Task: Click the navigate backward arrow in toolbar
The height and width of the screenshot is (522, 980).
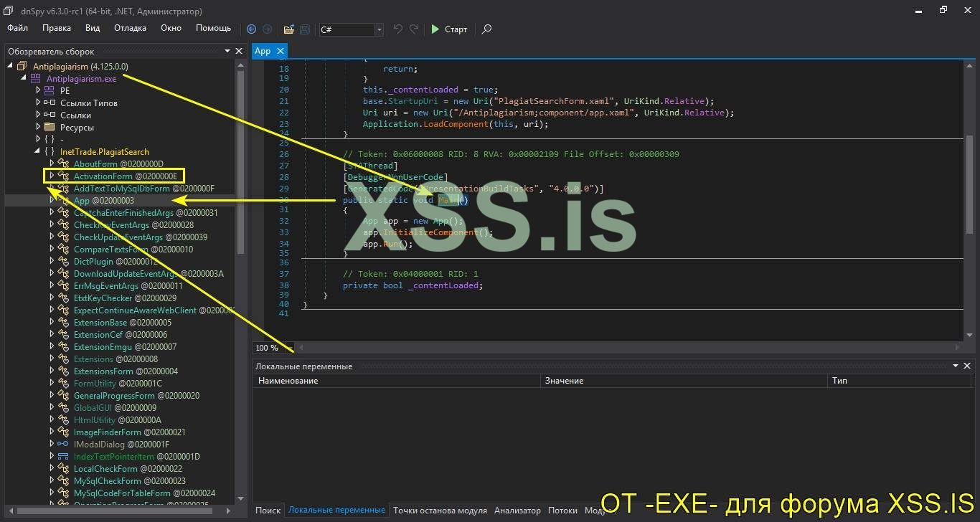Action: coord(251,29)
